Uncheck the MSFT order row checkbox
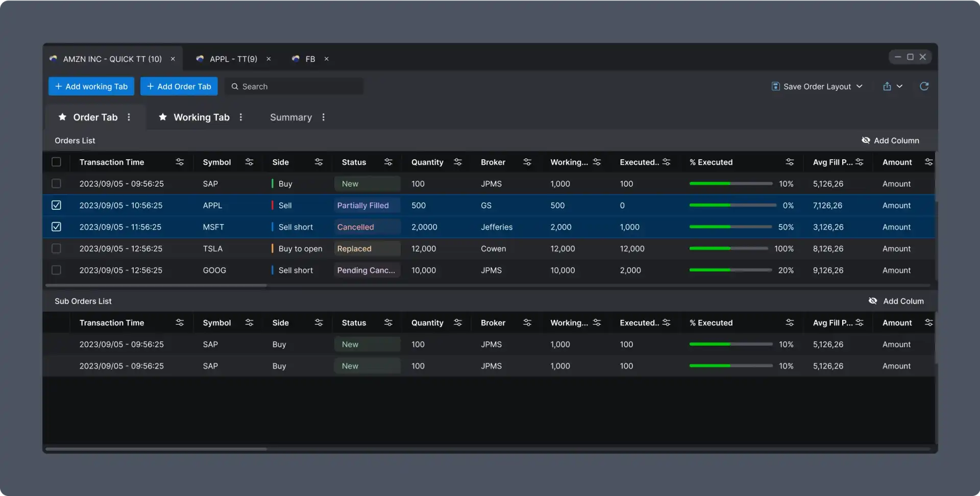980x496 pixels. [56, 227]
